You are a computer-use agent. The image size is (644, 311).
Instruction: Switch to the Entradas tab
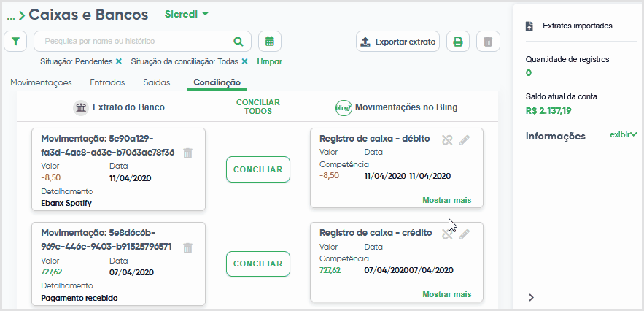point(107,82)
